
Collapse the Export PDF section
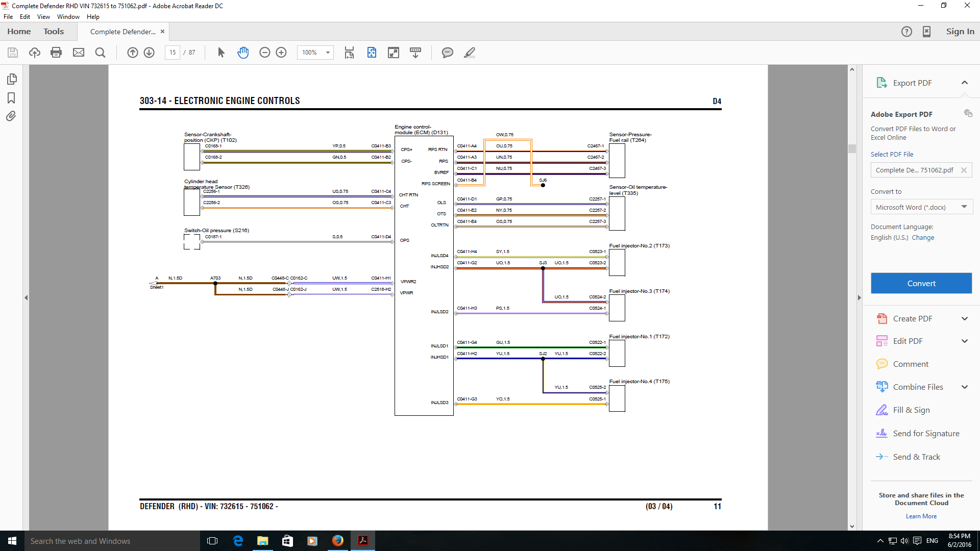[x=965, y=83]
